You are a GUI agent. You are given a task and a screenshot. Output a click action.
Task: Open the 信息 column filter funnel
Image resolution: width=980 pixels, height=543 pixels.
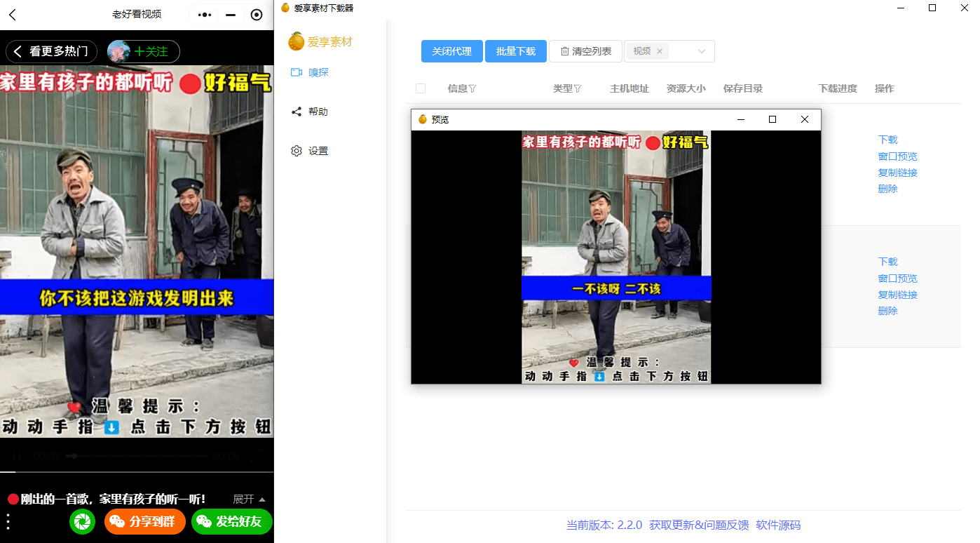[472, 88]
